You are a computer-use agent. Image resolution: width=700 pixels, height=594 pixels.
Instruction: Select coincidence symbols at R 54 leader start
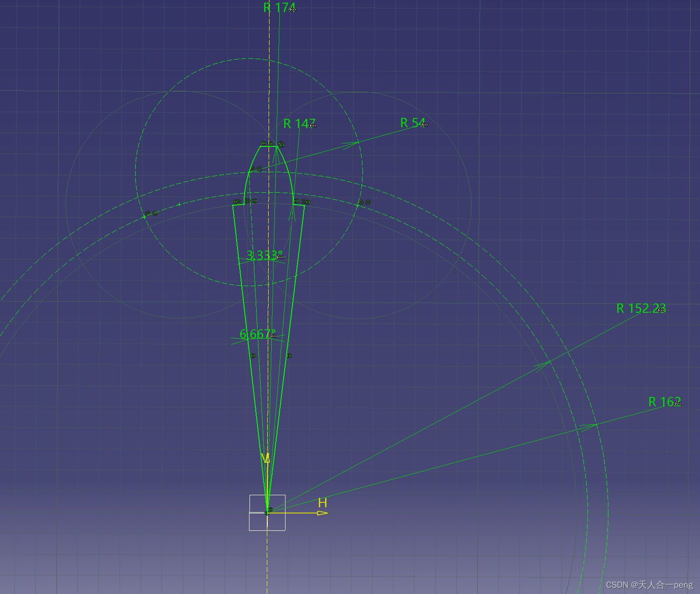(256, 169)
